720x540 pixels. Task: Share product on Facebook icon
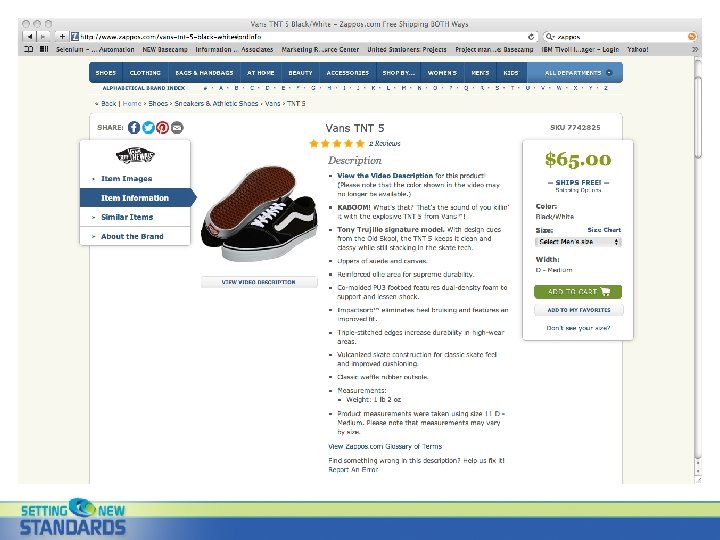pos(134,127)
